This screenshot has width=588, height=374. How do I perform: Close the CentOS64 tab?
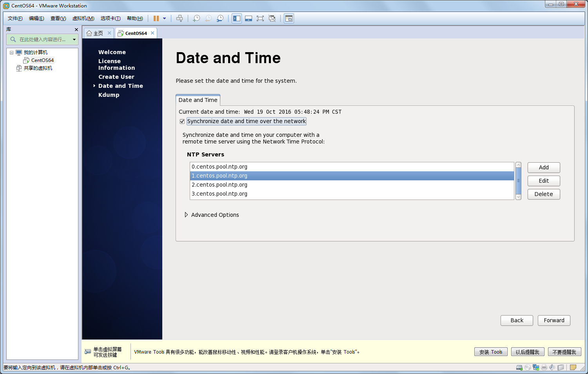coord(152,33)
